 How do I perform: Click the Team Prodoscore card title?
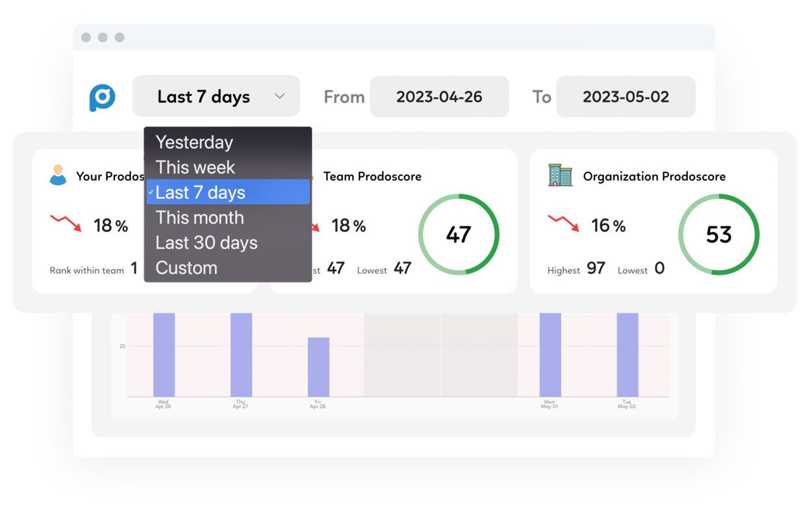372,176
